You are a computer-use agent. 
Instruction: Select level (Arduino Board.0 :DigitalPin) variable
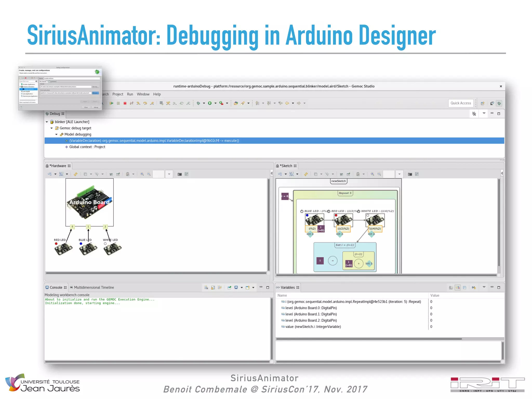pos(311,308)
